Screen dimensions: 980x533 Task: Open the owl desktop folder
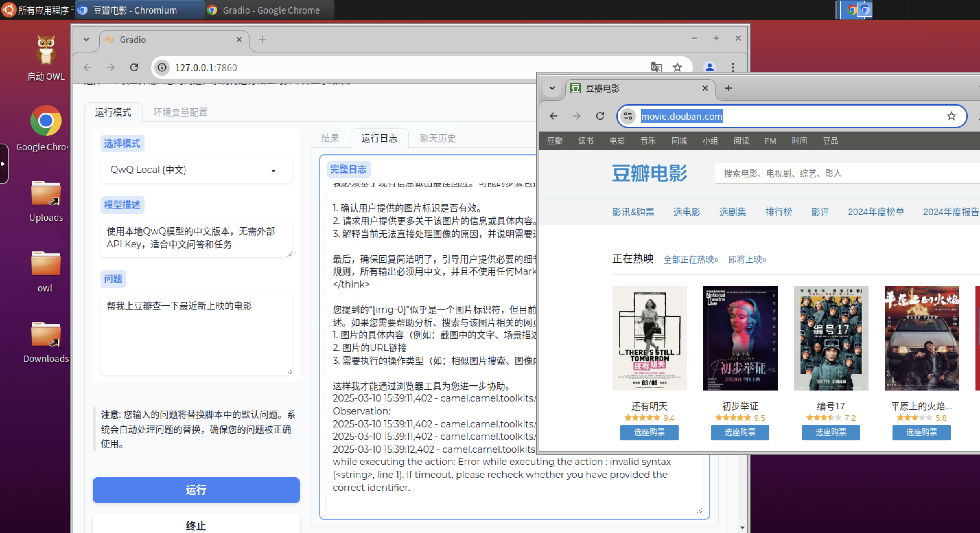pyautogui.click(x=45, y=271)
